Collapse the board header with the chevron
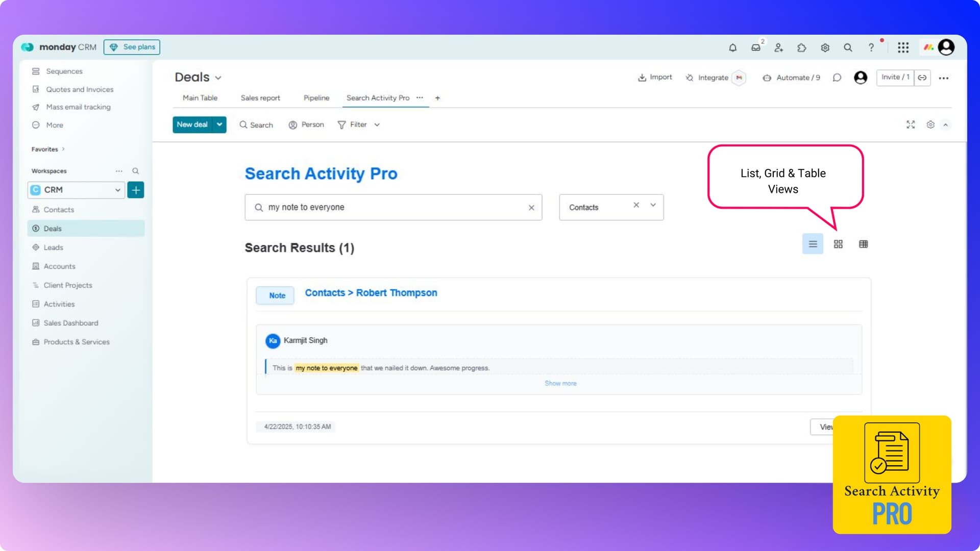 click(x=945, y=125)
